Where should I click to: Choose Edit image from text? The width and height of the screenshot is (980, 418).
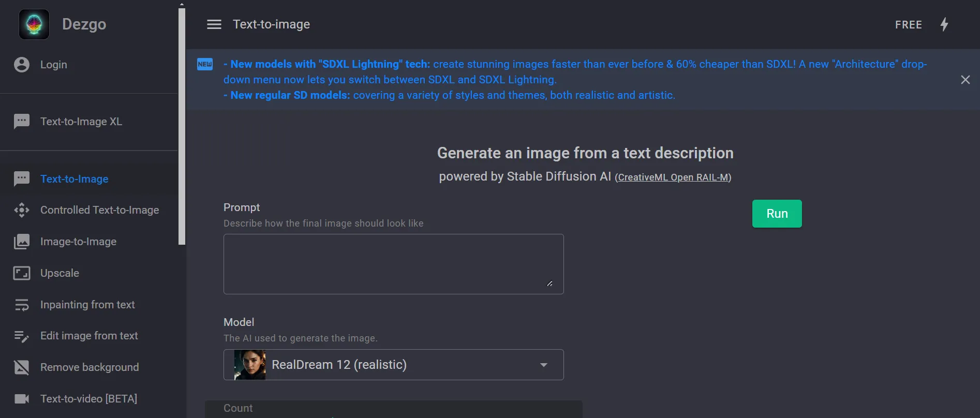(89, 336)
